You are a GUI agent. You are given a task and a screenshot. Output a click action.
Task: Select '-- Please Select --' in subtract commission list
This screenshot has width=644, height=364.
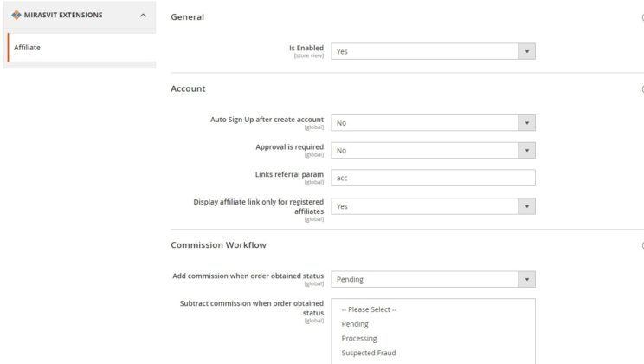[x=369, y=309]
